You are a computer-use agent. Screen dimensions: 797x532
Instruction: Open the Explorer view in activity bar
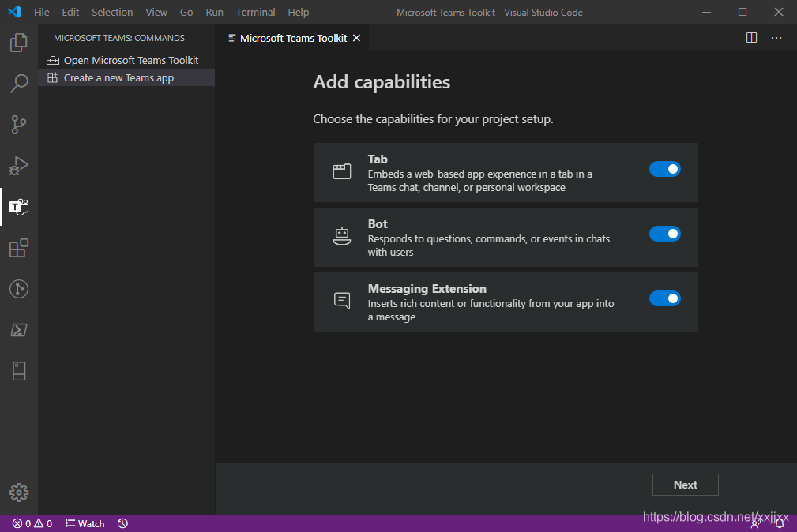click(19, 43)
